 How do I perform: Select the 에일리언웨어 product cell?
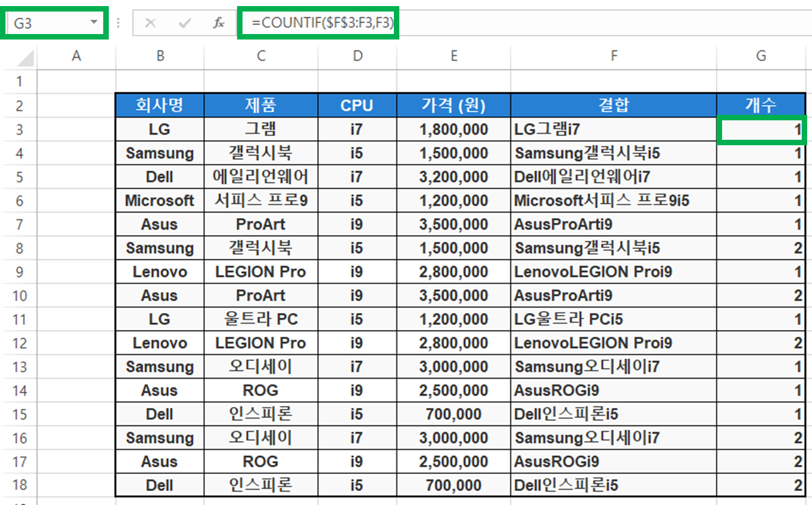coord(261,177)
